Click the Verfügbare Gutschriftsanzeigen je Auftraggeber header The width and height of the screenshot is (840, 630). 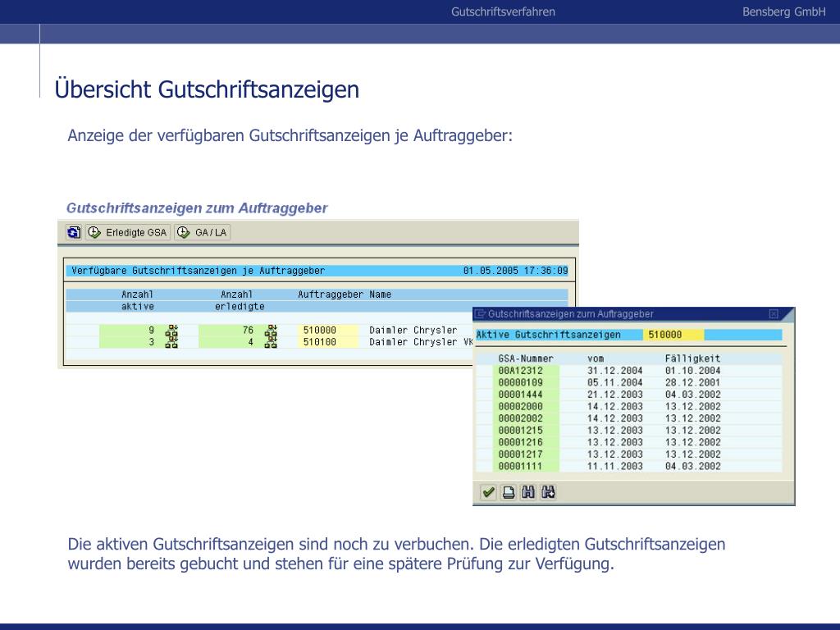pyautogui.click(x=198, y=271)
